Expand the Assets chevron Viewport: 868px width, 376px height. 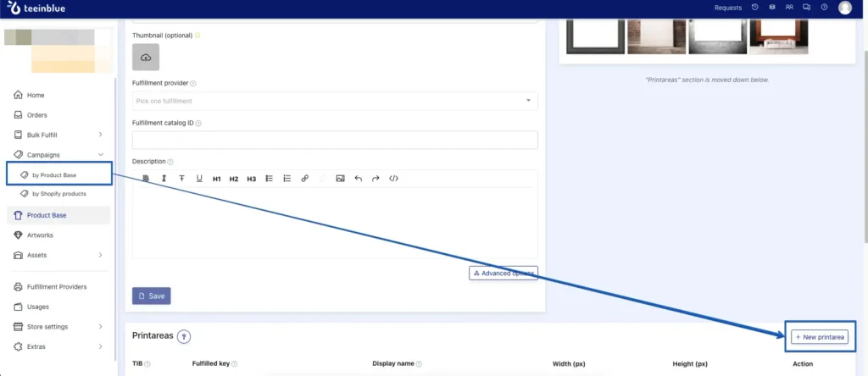[x=100, y=255]
